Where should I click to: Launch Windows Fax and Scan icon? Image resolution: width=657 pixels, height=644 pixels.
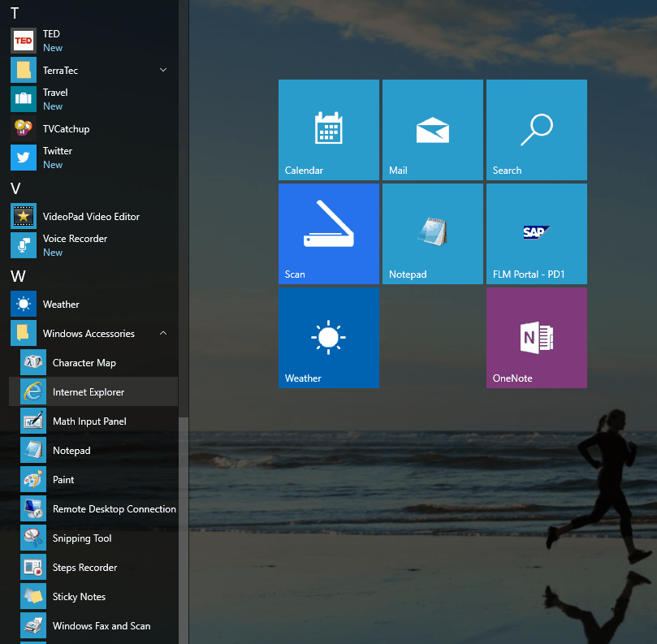[33, 625]
